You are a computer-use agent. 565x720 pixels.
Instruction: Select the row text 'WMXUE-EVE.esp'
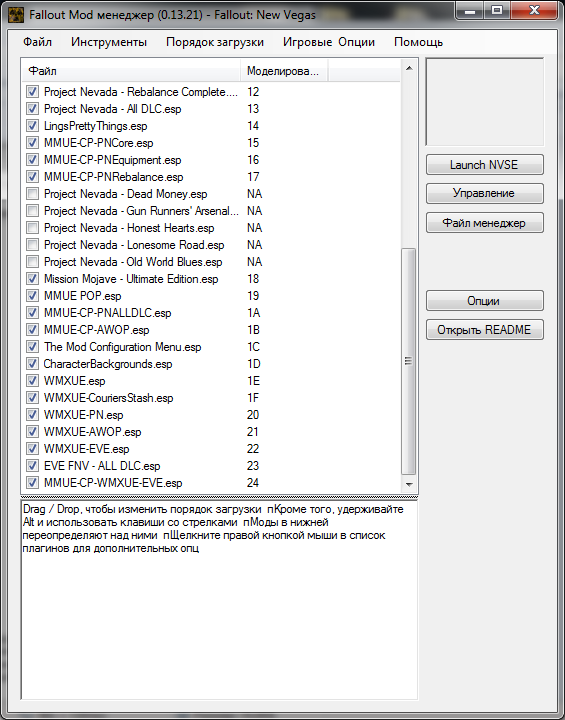86,449
